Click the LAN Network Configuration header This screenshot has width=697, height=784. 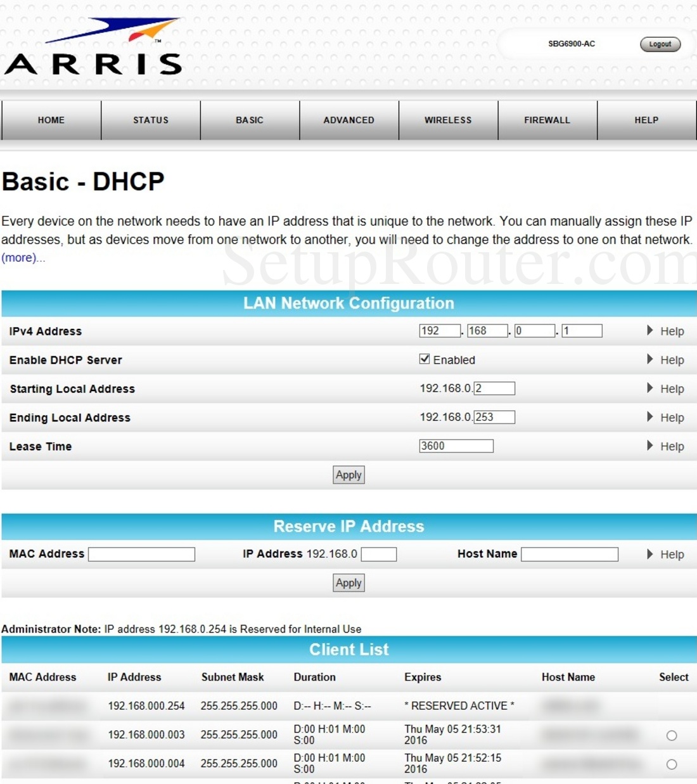(x=348, y=304)
